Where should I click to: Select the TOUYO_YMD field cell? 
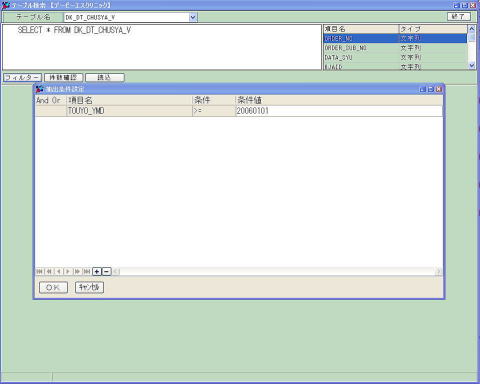[130, 111]
